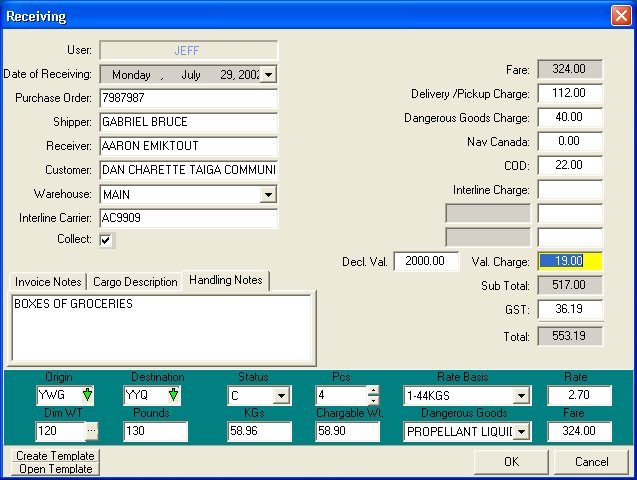The height and width of the screenshot is (480, 637).
Task: Click the bottom Fare field 324.00
Action: (579, 431)
